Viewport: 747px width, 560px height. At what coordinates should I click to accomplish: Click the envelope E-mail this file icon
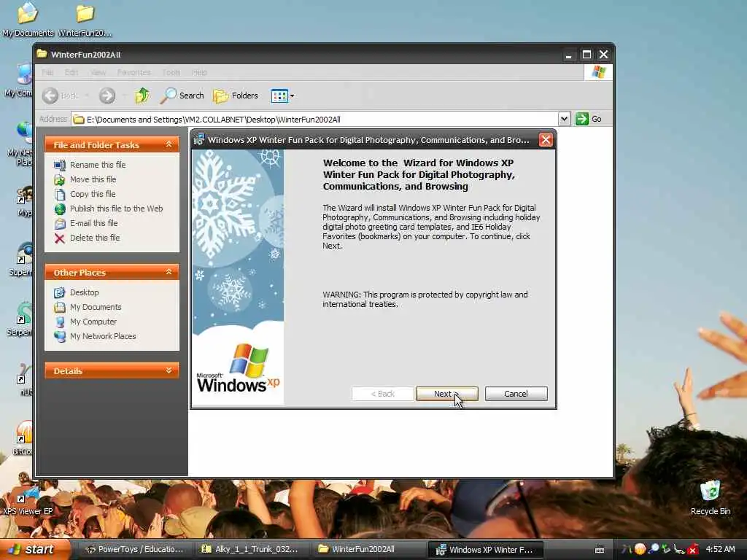tap(60, 224)
